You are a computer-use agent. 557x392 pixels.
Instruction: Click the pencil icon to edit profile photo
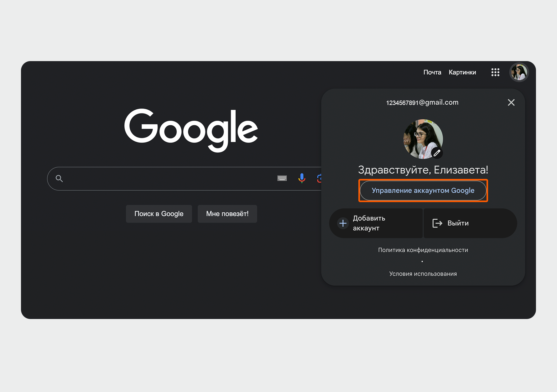437,153
